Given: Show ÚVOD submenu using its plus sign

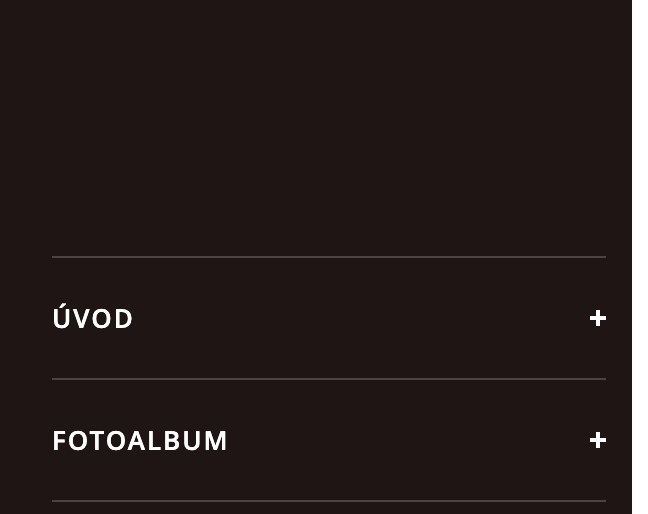Looking at the screenshot, I should point(598,318).
